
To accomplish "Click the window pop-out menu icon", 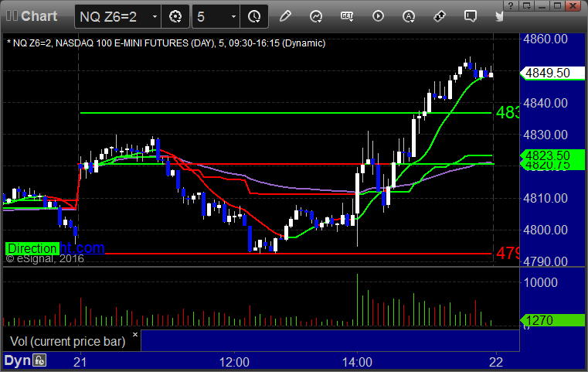I will click(x=526, y=5).
